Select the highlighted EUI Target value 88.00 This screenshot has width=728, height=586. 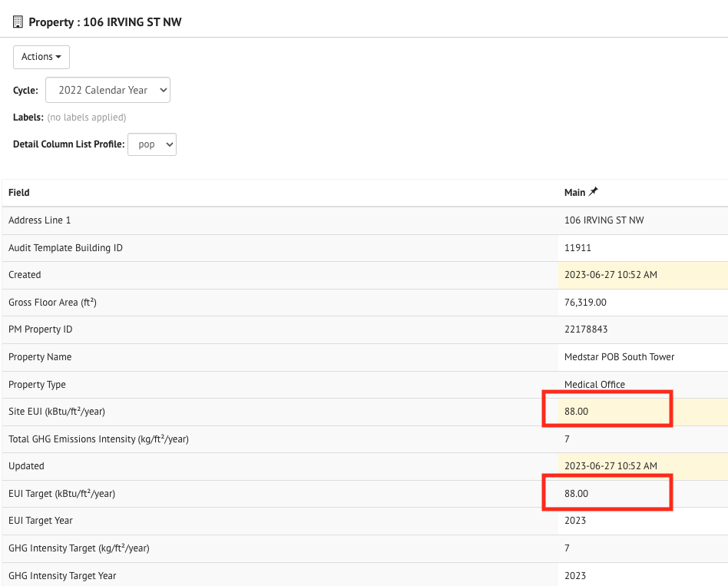pos(576,493)
